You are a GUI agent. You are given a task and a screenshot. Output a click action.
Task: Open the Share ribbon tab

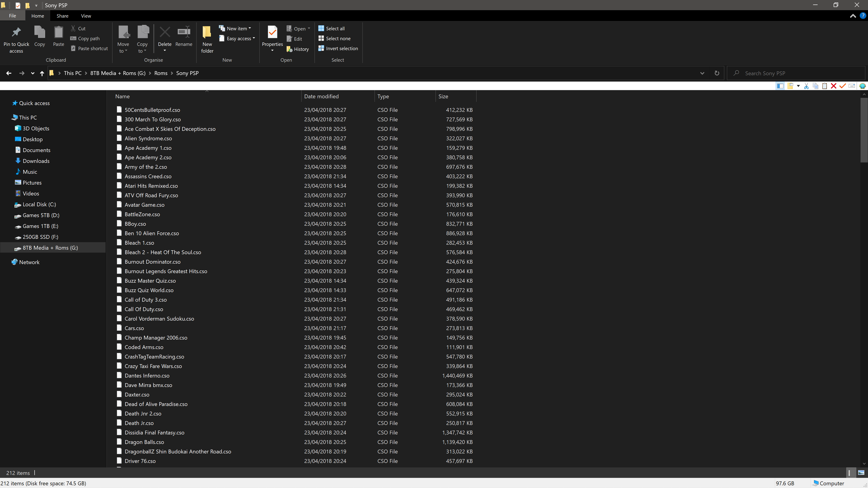click(62, 16)
